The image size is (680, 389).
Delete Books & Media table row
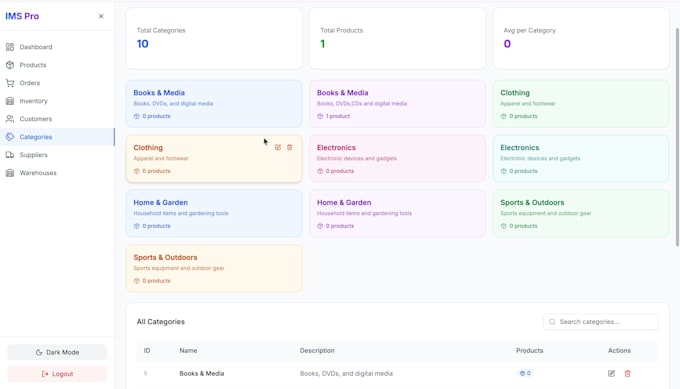(628, 373)
